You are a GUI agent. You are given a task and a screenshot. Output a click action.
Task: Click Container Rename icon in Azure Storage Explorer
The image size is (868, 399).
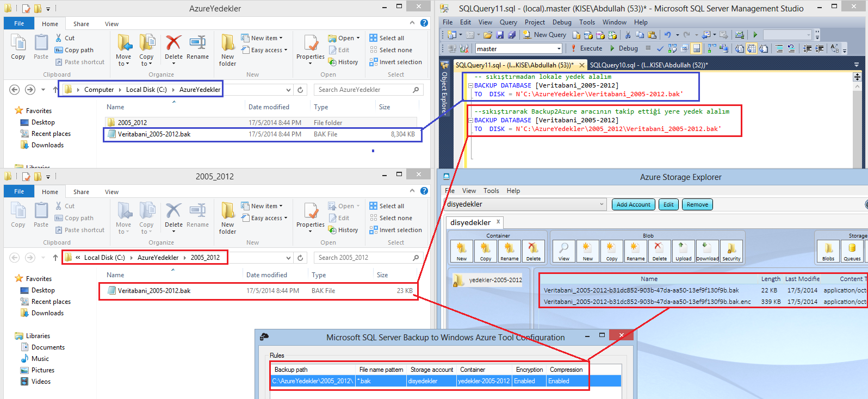tap(510, 251)
